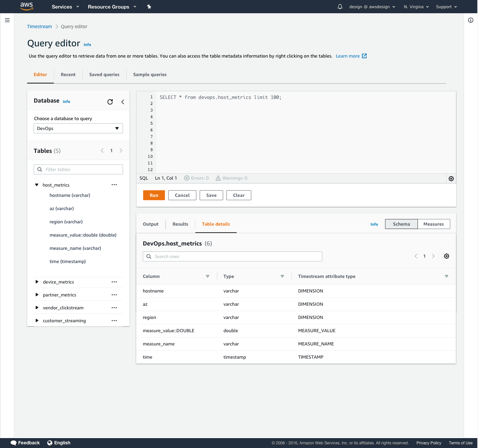Go to previous tables page
The height and width of the screenshot is (448, 478).
(102, 151)
